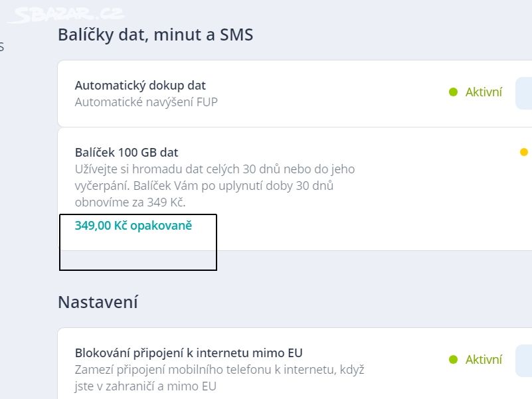Image resolution: width=532 pixels, height=399 pixels.
Task: Open the Balíček 100 GB dat title
Action: [x=126, y=152]
